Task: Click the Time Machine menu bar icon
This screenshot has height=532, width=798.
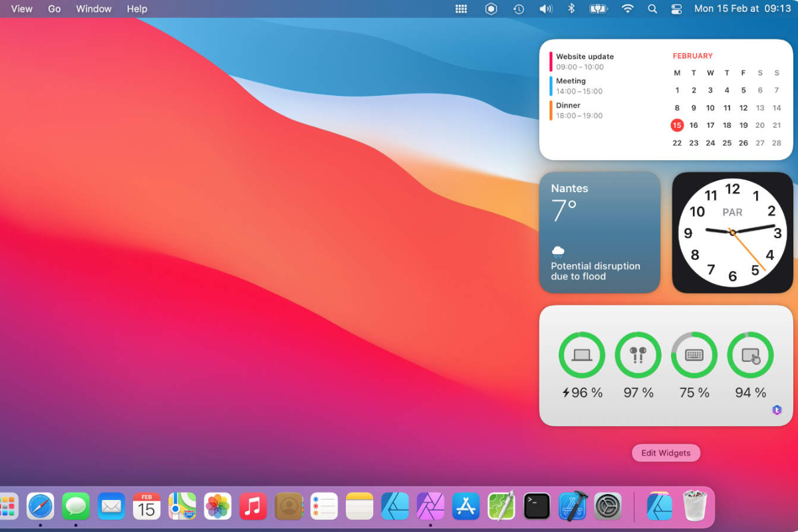Action: tap(519, 9)
